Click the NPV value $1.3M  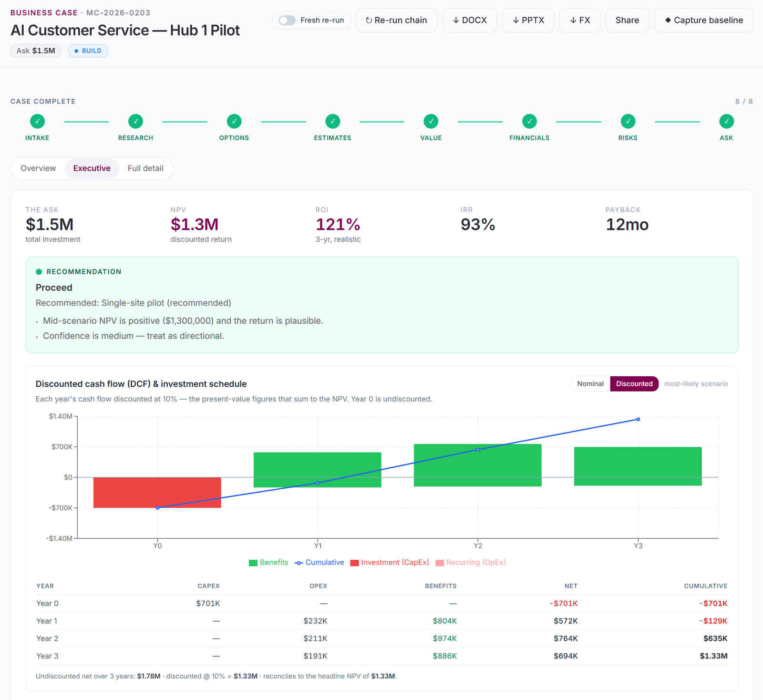[x=195, y=224]
